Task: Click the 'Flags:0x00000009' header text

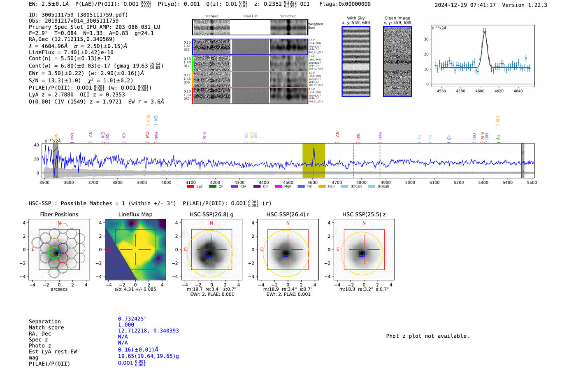Action: tap(345, 4)
